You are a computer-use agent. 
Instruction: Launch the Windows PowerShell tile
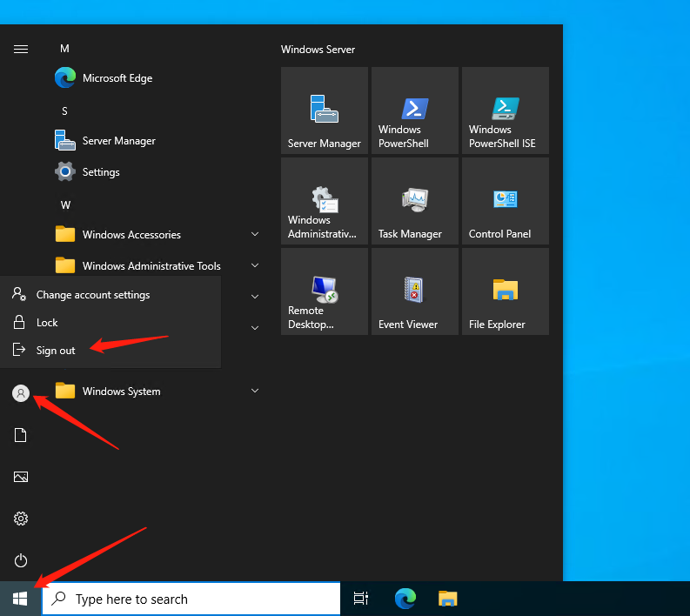(x=415, y=110)
